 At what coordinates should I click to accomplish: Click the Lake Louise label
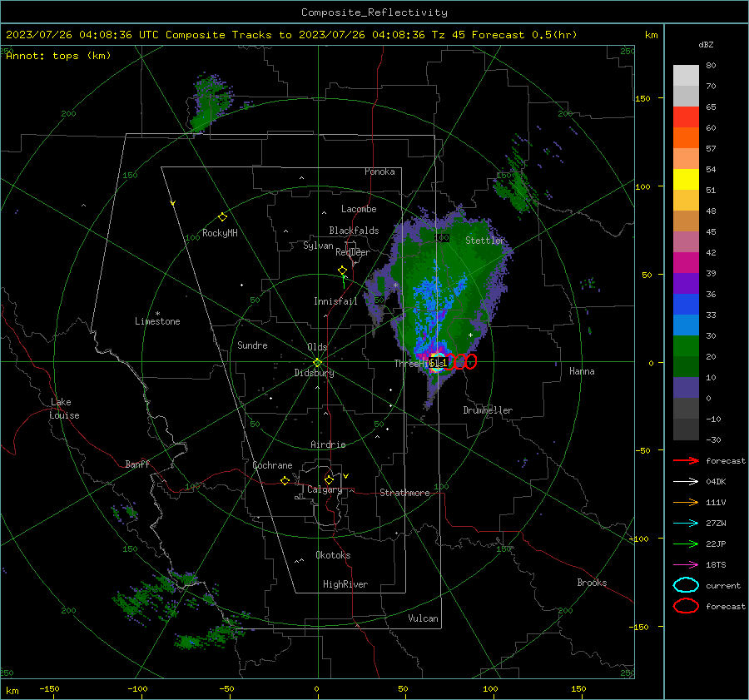click(64, 409)
